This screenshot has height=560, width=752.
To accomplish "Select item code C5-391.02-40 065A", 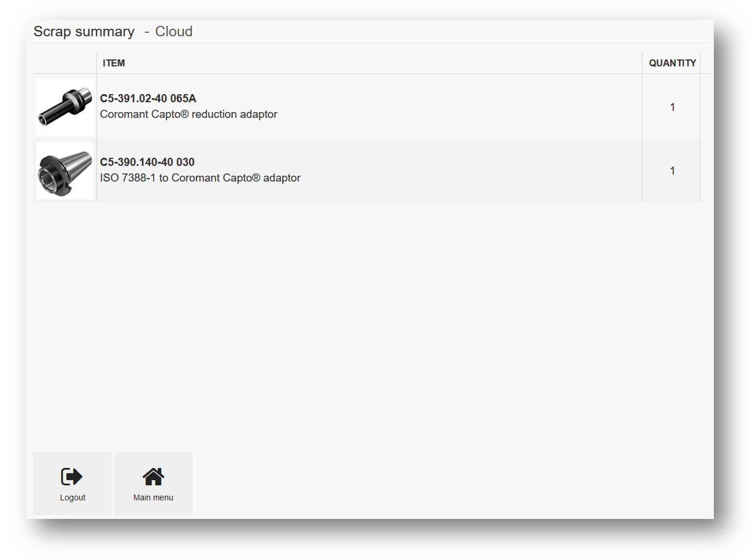I will [148, 98].
